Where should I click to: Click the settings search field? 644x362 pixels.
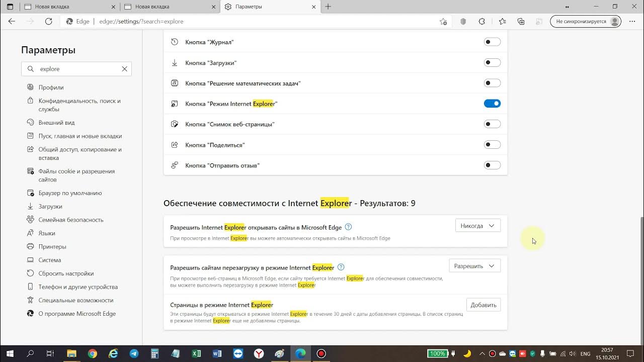pyautogui.click(x=76, y=69)
